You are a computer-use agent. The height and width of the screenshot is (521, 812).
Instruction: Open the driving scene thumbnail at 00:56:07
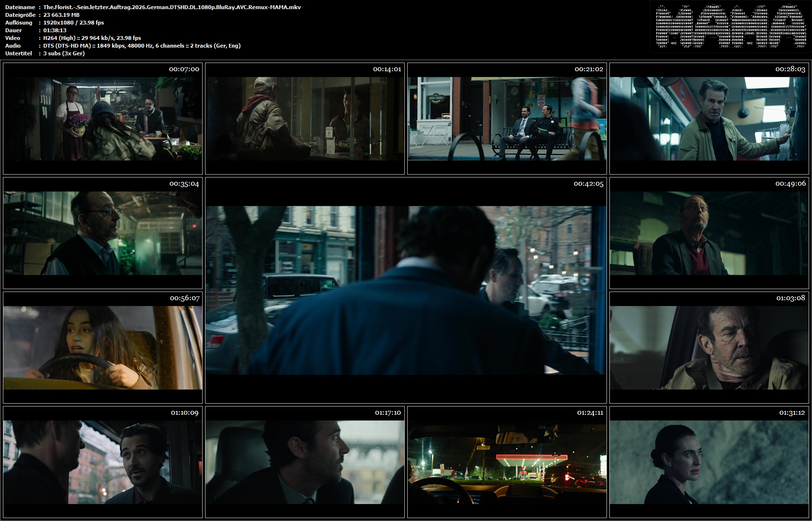click(103, 347)
